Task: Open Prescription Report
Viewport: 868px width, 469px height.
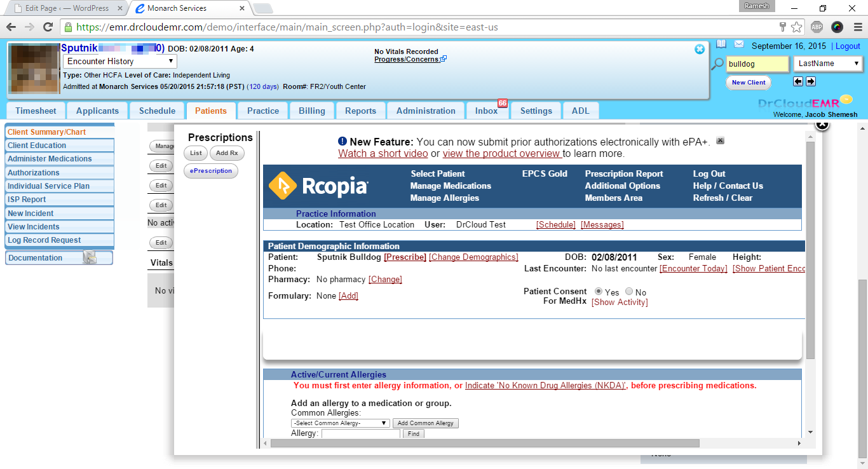Action: (624, 174)
